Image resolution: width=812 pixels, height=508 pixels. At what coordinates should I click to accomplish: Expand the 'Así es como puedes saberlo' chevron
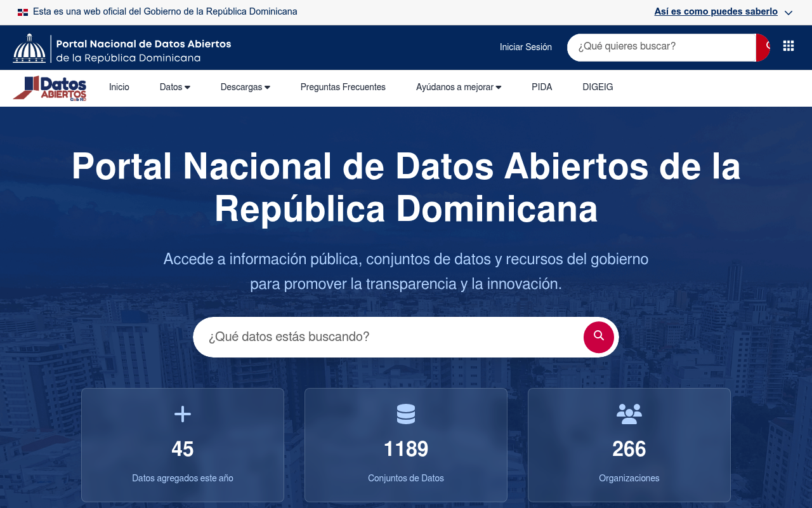789,13
